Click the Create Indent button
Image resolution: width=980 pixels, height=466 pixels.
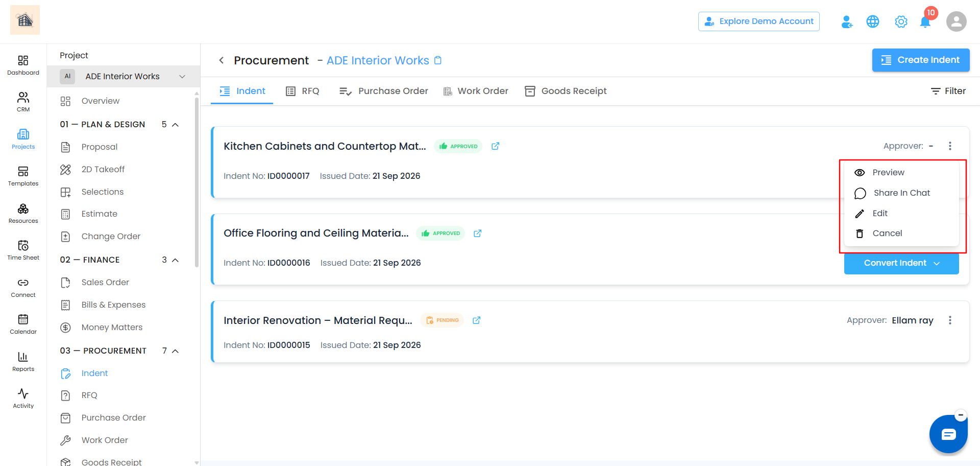(x=921, y=60)
